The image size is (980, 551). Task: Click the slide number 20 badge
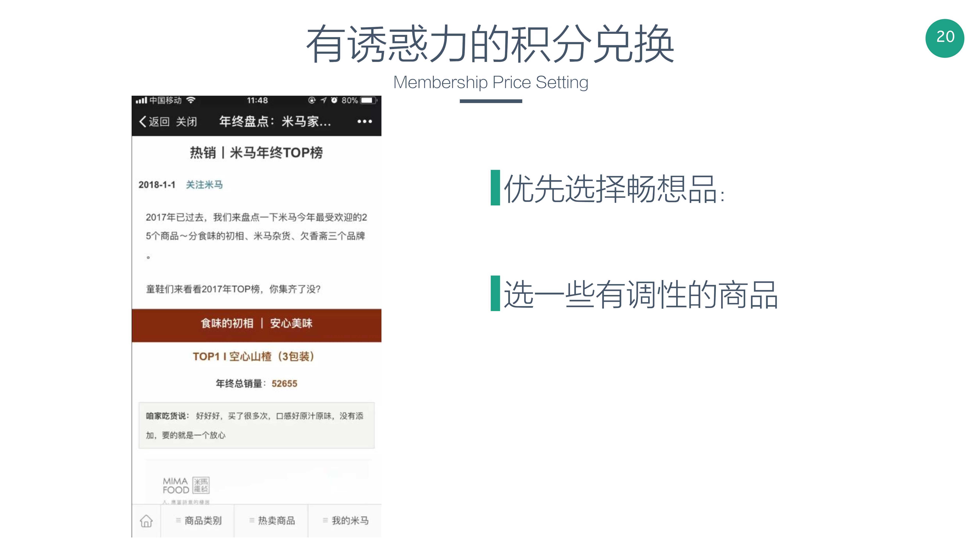[x=945, y=38]
